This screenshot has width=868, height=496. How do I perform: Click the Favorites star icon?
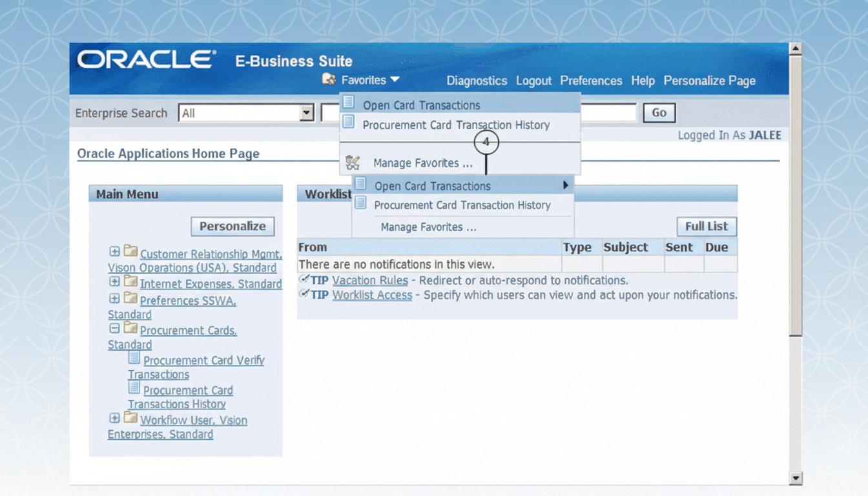[x=328, y=80]
